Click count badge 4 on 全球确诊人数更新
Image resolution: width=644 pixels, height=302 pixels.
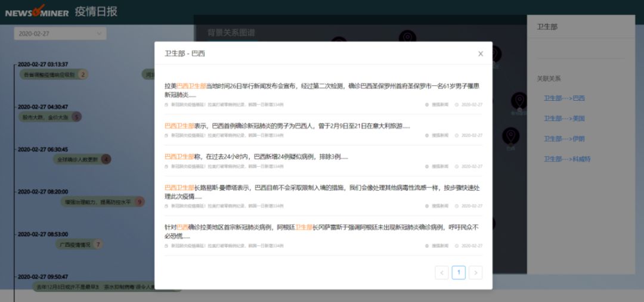pos(106,160)
